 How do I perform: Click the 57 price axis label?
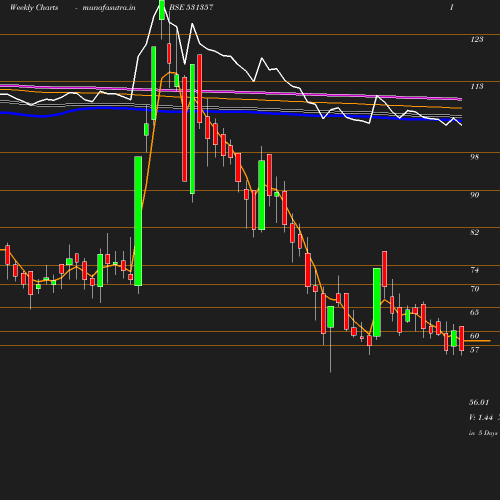tap(475, 350)
